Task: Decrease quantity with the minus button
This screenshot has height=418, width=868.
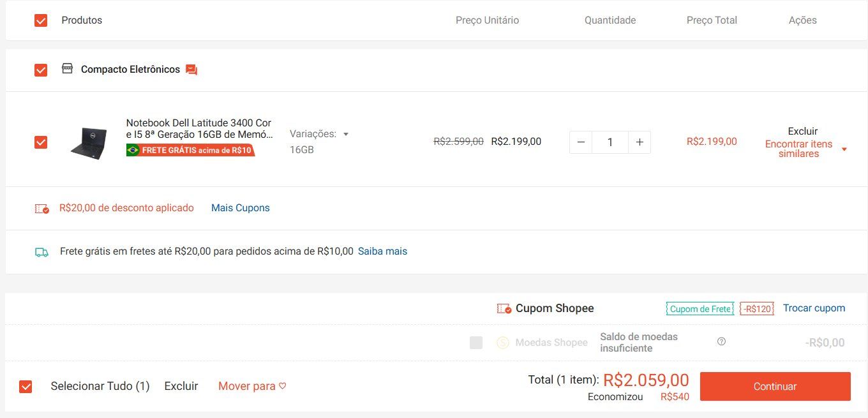Action: click(581, 142)
